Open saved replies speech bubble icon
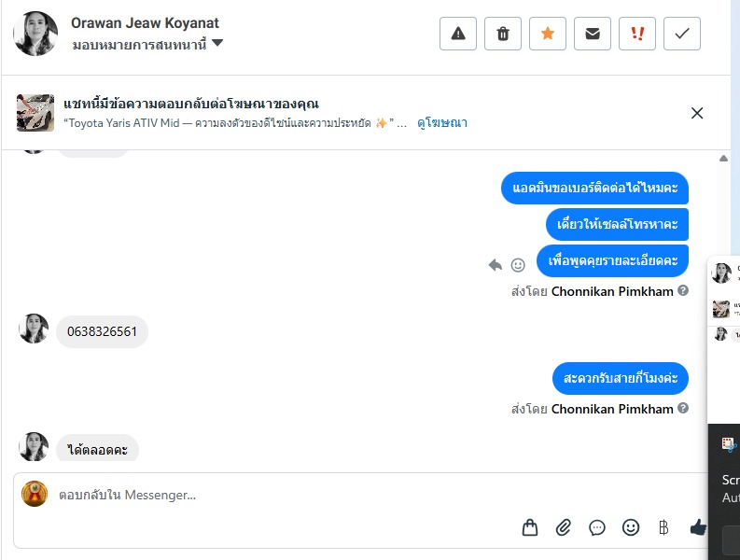This screenshot has height=560, width=740. (597, 528)
